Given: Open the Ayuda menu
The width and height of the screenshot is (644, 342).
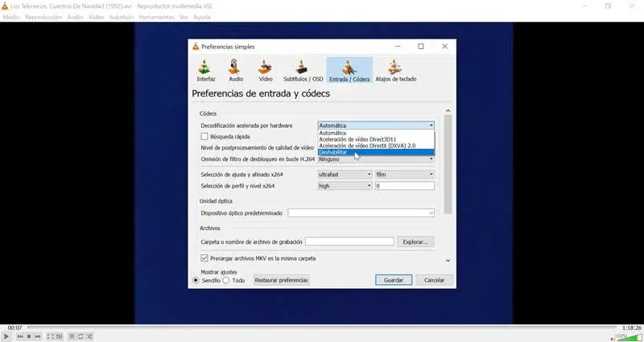Looking at the screenshot, I should [202, 17].
